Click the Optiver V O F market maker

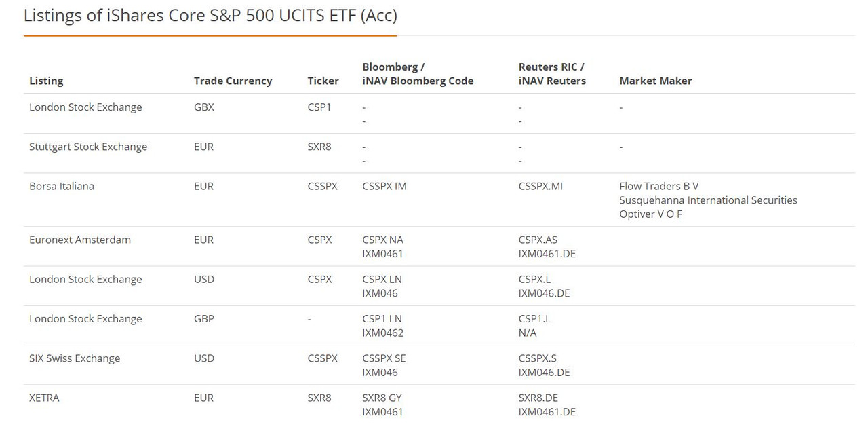coord(650,214)
